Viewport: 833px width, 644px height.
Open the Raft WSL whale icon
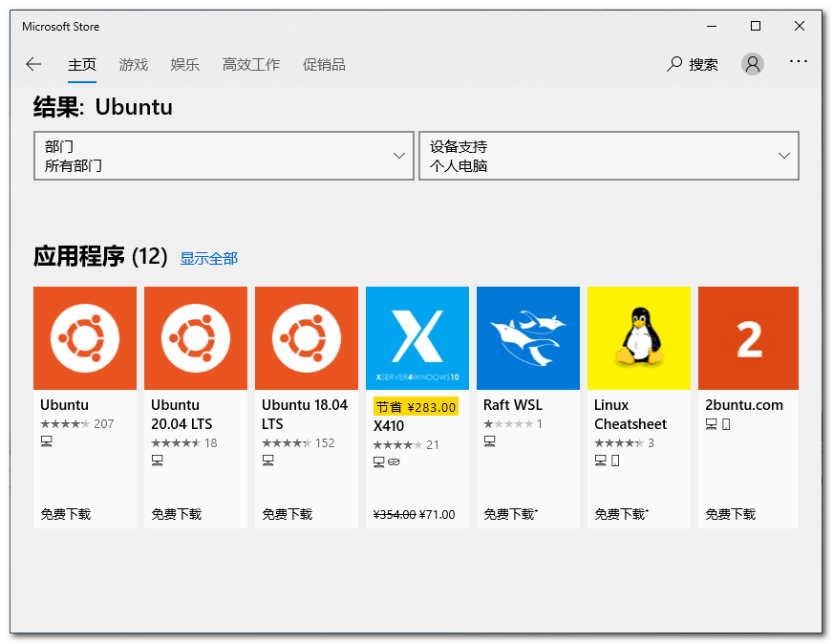528,338
